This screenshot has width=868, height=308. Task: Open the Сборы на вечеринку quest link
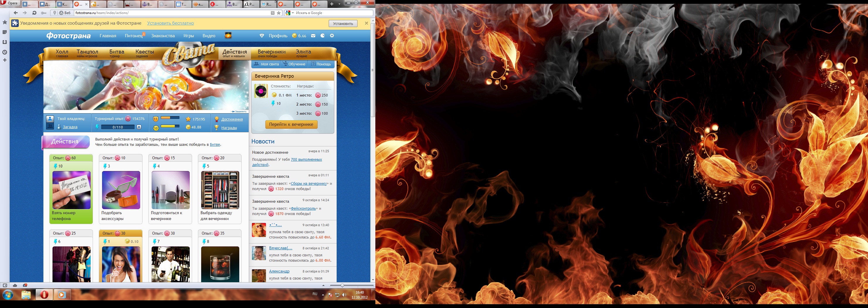pyautogui.click(x=309, y=184)
